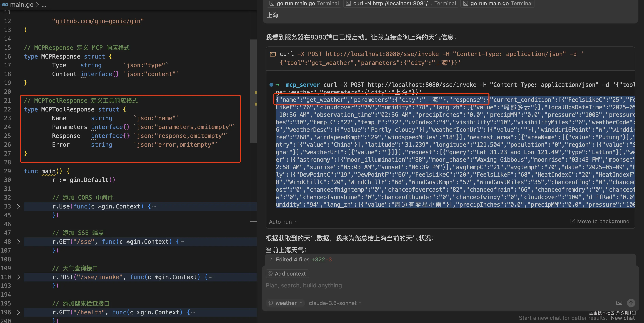Click the weather mode icon in chat footer

[x=271, y=303]
